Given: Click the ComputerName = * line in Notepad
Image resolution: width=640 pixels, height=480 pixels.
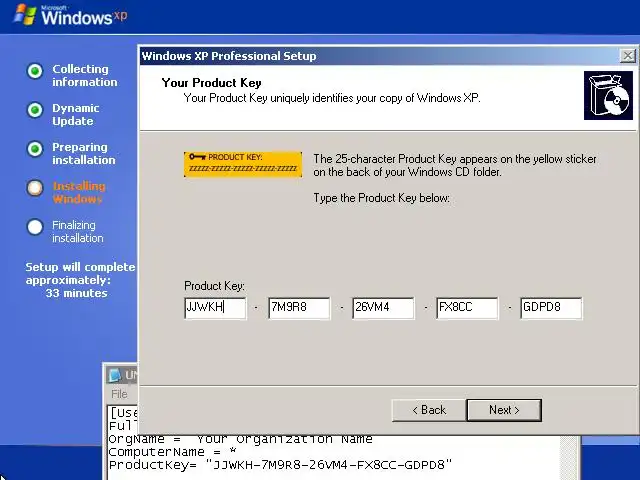Looking at the screenshot, I should coord(172,452).
